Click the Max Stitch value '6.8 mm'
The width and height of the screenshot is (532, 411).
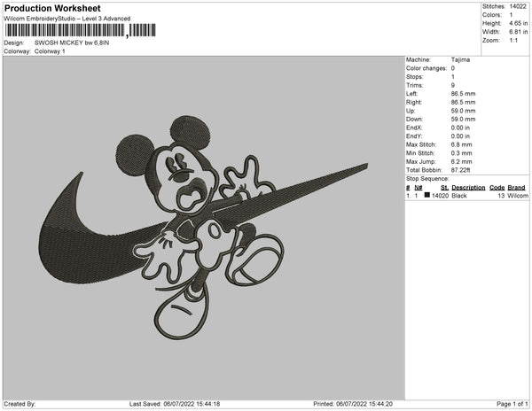(461, 144)
